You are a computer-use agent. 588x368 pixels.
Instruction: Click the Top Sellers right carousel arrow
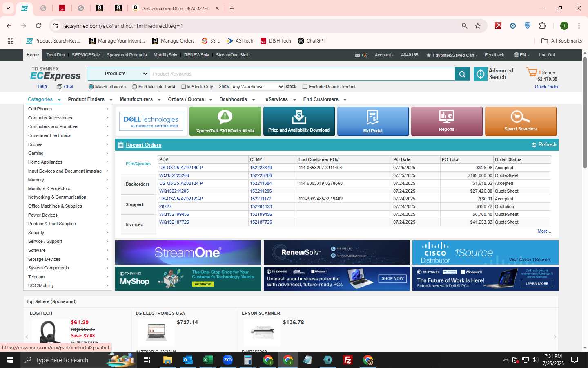click(x=555, y=337)
